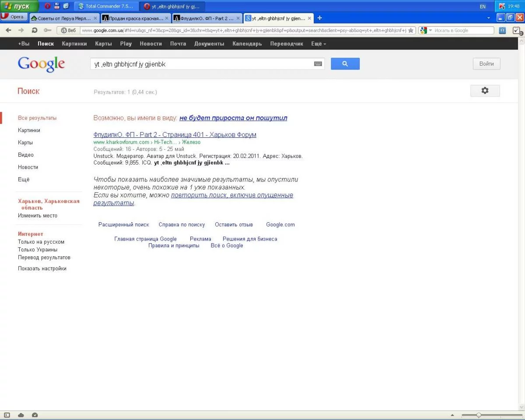The height and width of the screenshot is (420, 525).
Task: Click the Opera menu button
Action: click(x=14, y=17)
